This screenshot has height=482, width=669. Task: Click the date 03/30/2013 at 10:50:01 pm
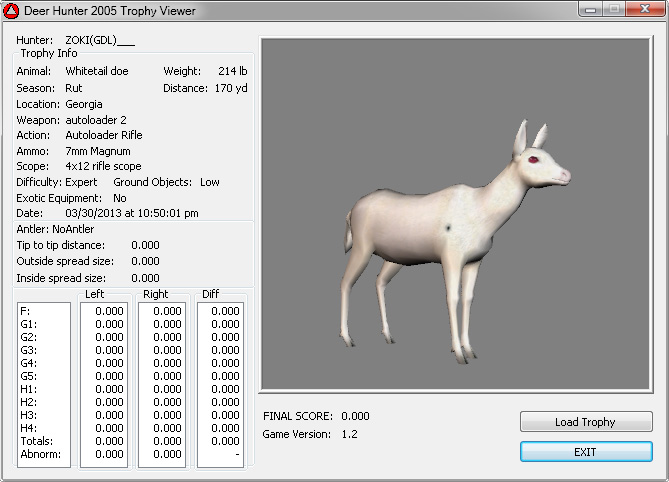point(132,213)
